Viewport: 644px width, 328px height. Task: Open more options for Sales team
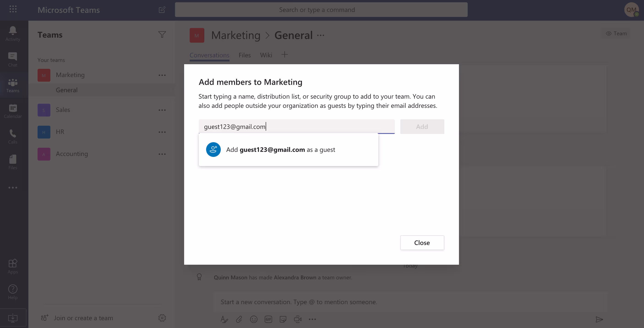[162, 110]
